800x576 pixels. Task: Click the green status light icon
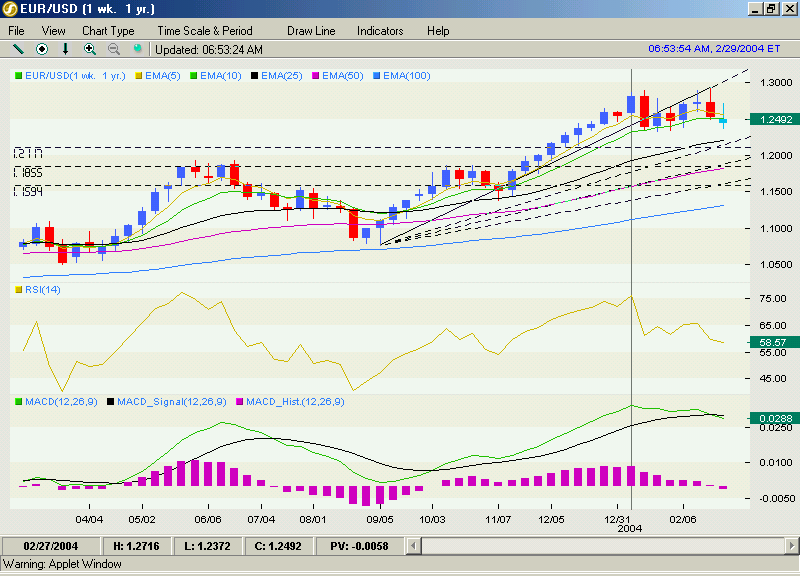137,48
